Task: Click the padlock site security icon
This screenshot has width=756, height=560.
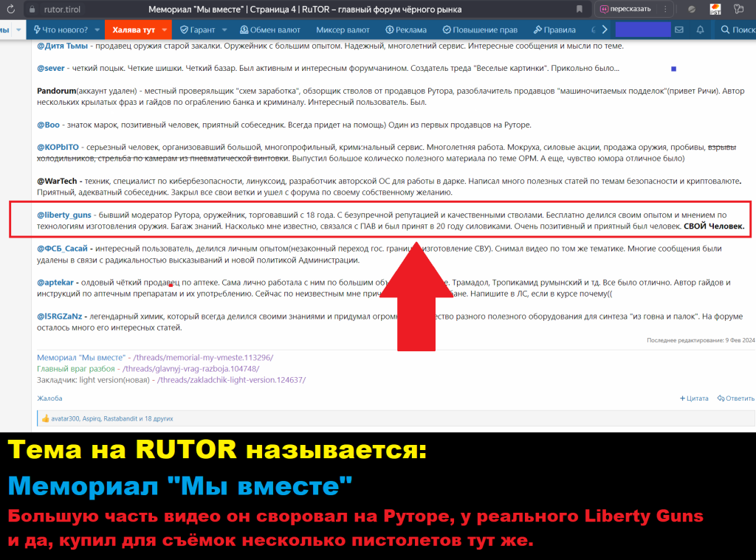Action: coord(32,9)
